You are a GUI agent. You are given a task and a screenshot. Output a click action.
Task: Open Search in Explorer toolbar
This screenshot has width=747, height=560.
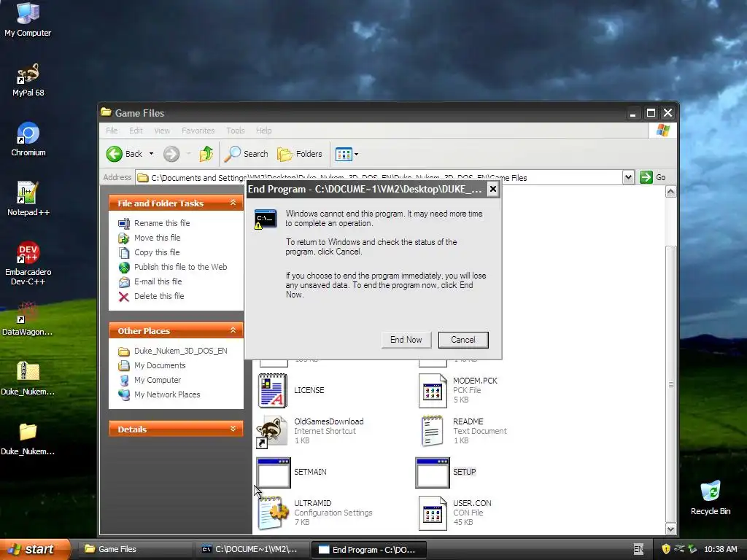point(247,154)
